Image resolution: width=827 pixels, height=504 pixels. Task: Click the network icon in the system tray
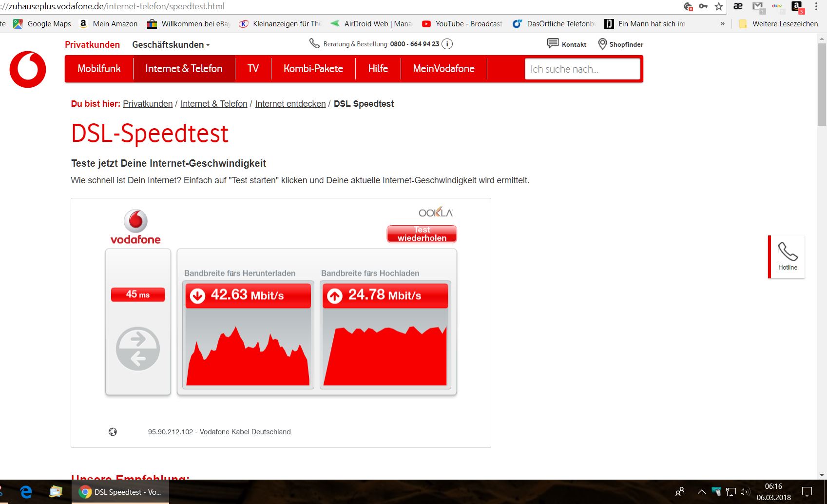tap(731, 492)
